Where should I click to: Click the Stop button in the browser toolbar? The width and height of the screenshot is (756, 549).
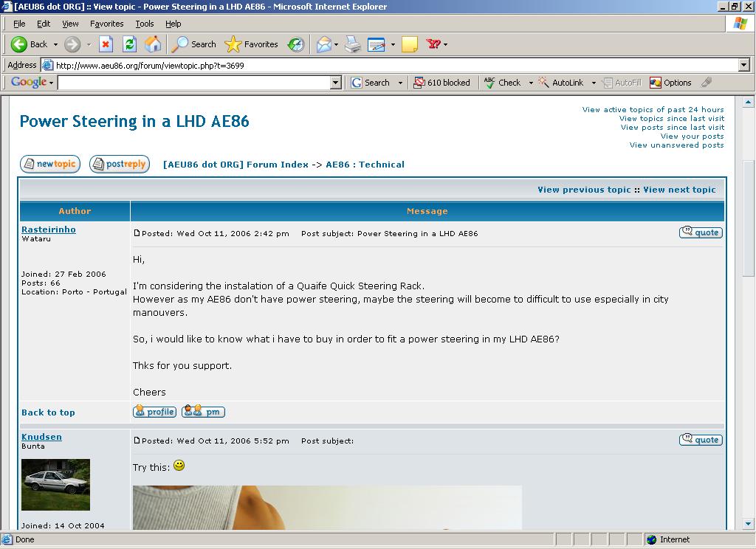point(106,44)
